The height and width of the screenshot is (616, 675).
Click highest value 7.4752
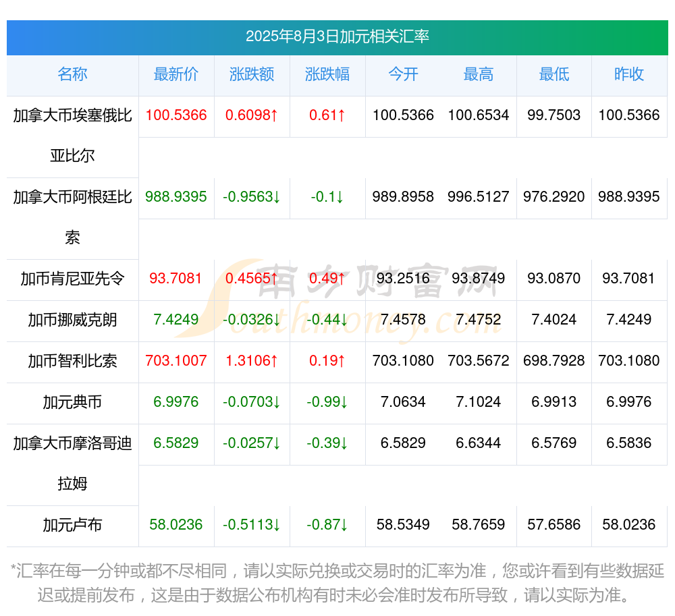tap(479, 320)
